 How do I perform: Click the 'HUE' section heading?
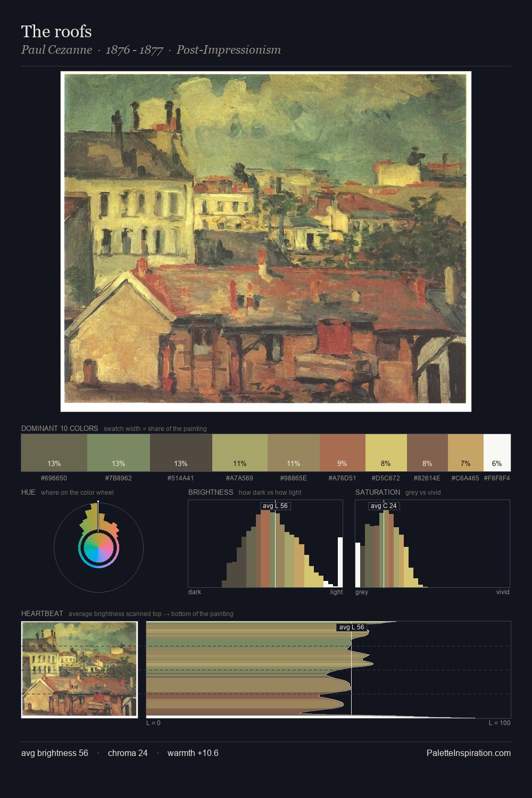pos(28,492)
